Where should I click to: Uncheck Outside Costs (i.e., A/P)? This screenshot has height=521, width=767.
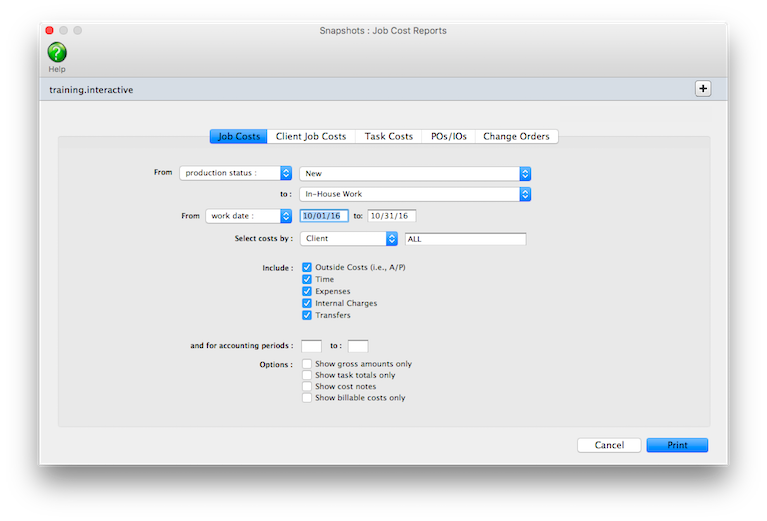(307, 268)
